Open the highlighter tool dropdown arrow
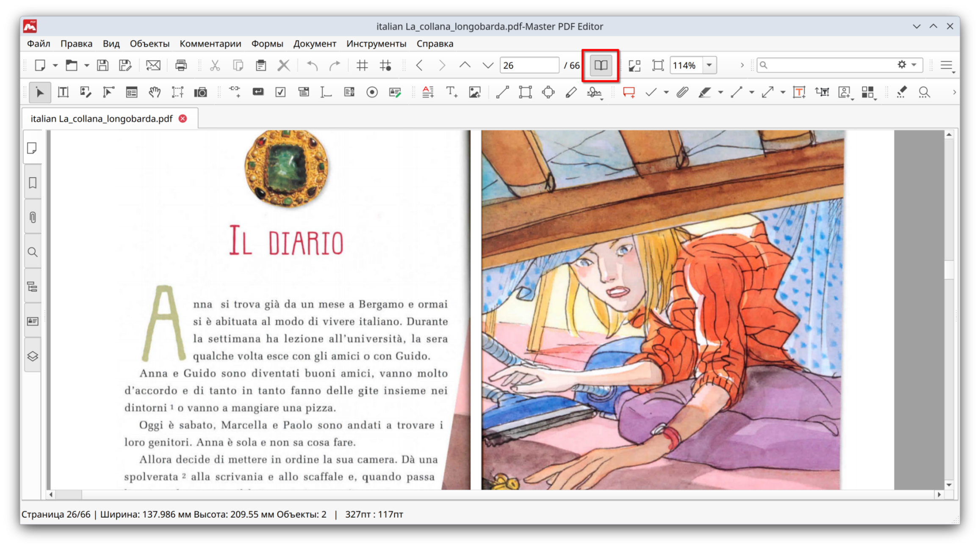 (720, 92)
